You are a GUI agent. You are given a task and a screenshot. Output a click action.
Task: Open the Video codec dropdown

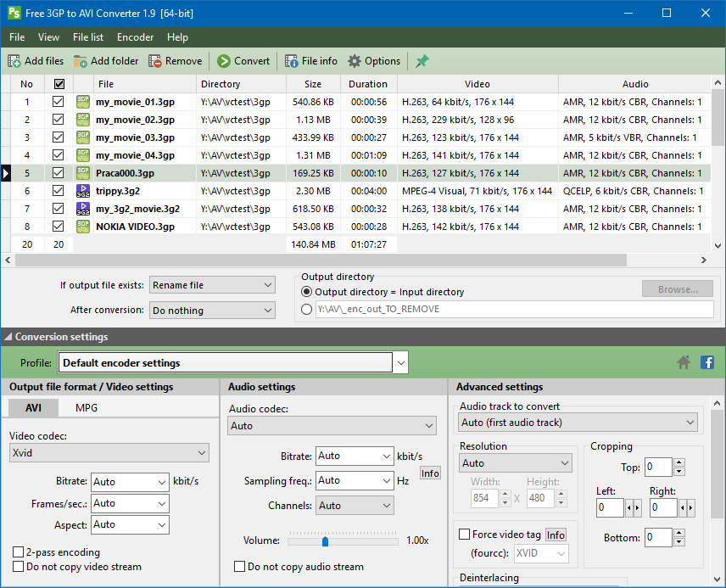click(109, 452)
